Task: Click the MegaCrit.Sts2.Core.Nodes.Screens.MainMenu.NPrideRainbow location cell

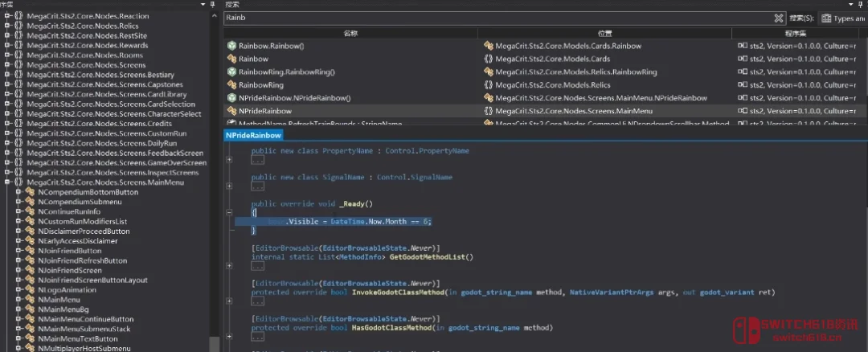Action: [x=601, y=98]
